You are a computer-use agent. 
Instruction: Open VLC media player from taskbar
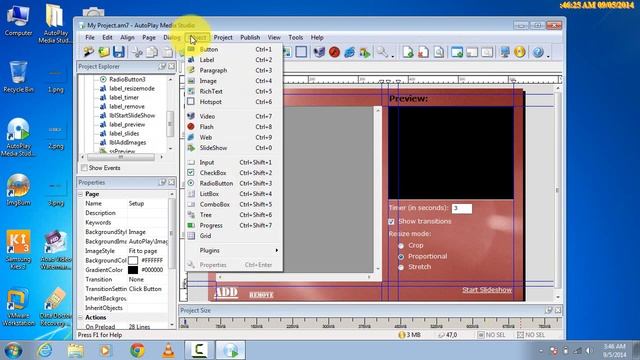(x=168, y=350)
